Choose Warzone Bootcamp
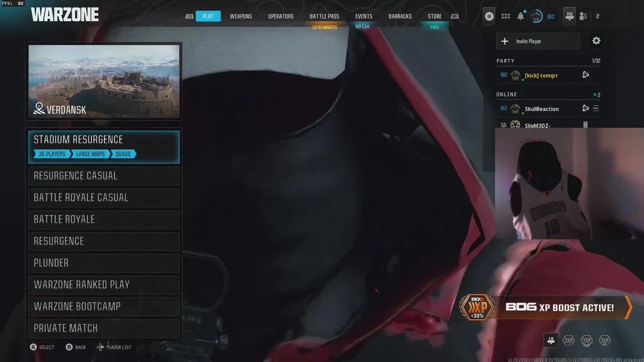The width and height of the screenshot is (644, 362). pos(104,306)
